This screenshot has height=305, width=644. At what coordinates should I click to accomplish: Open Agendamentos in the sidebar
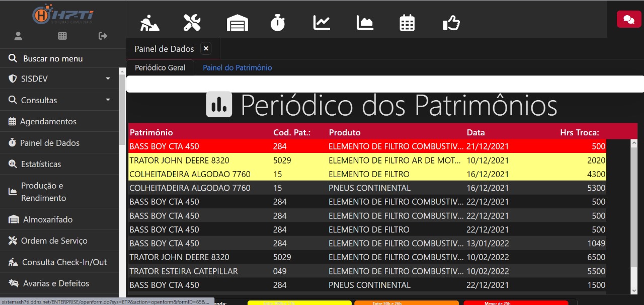point(59,121)
